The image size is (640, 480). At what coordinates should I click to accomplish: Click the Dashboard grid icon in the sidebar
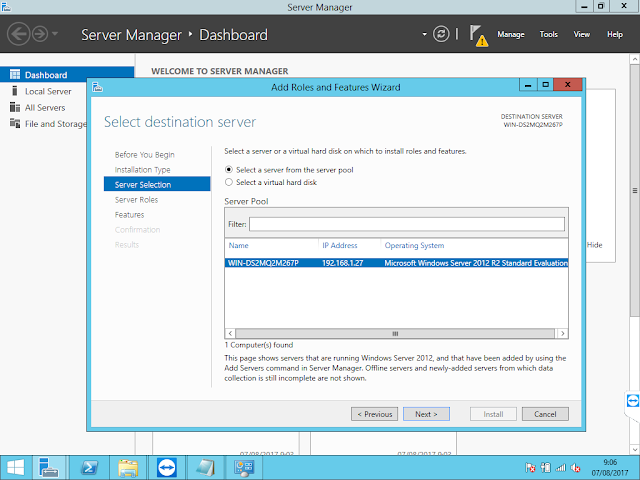(15, 74)
